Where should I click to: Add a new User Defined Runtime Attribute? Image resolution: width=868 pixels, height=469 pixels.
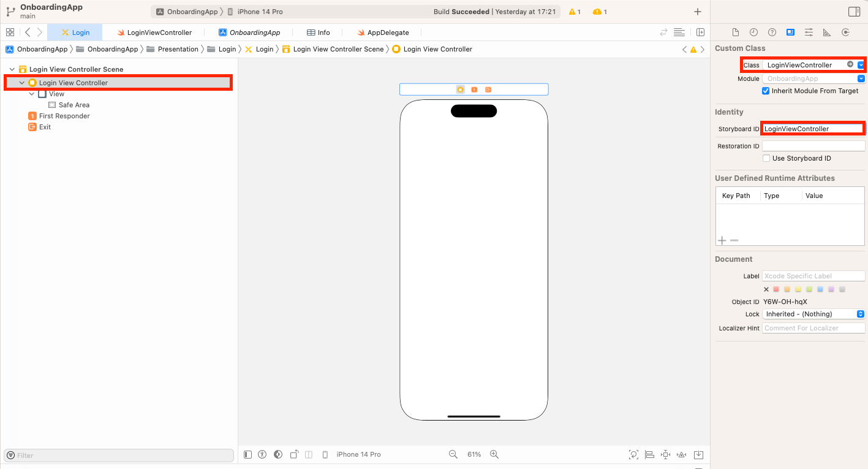(722, 240)
